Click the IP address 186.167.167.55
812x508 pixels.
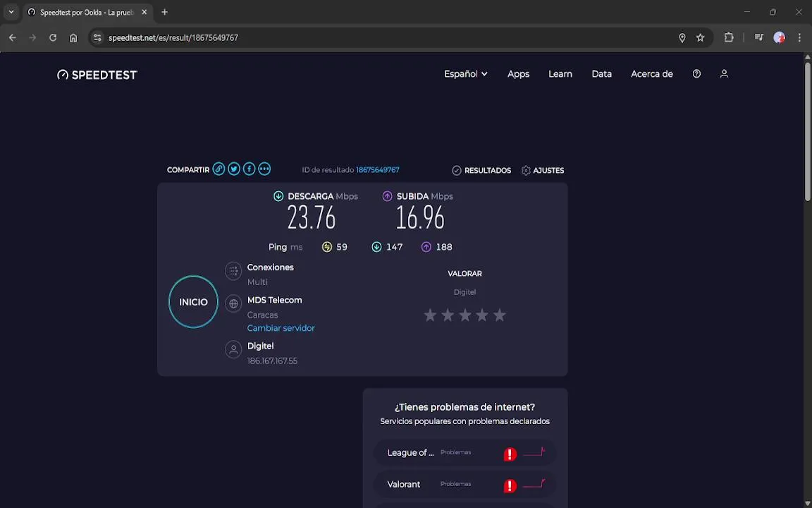pyautogui.click(x=272, y=361)
